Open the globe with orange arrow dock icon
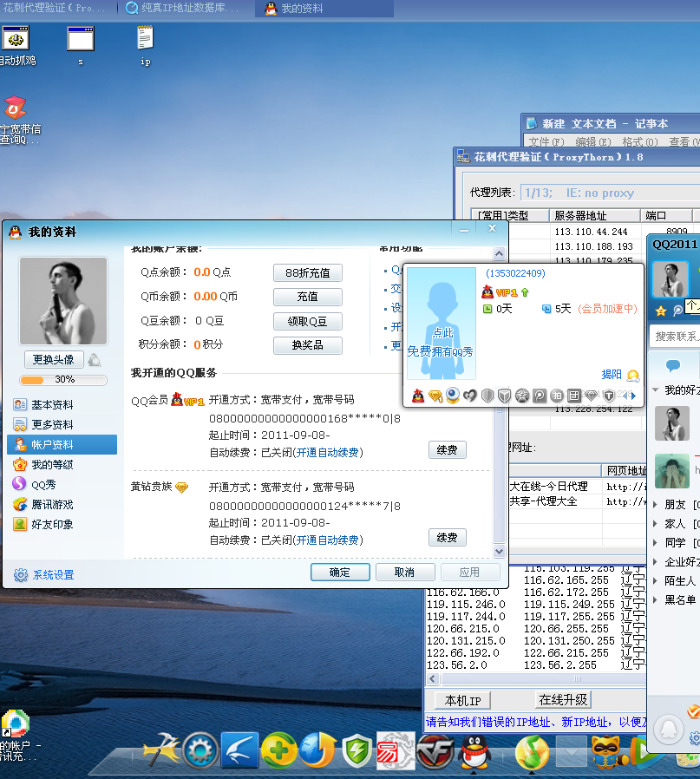Image resolution: width=700 pixels, height=779 pixels. (x=317, y=750)
